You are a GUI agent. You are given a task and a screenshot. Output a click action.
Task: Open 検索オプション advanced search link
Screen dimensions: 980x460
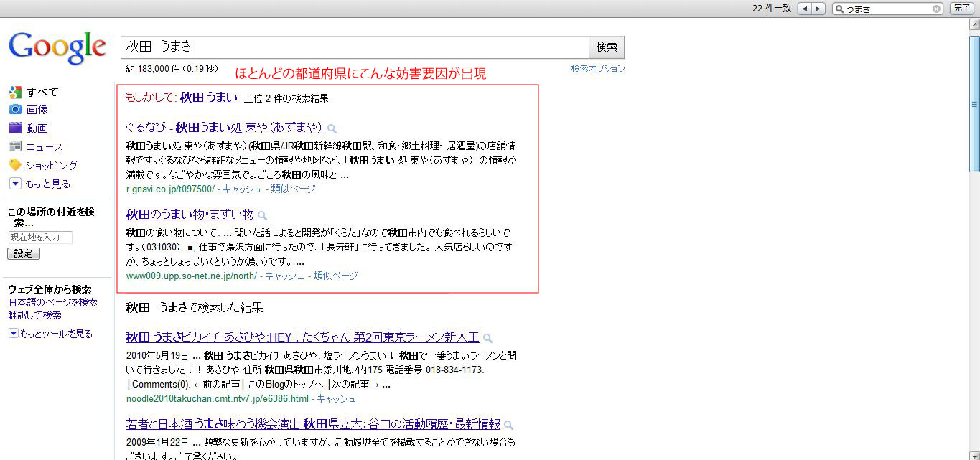point(598,69)
